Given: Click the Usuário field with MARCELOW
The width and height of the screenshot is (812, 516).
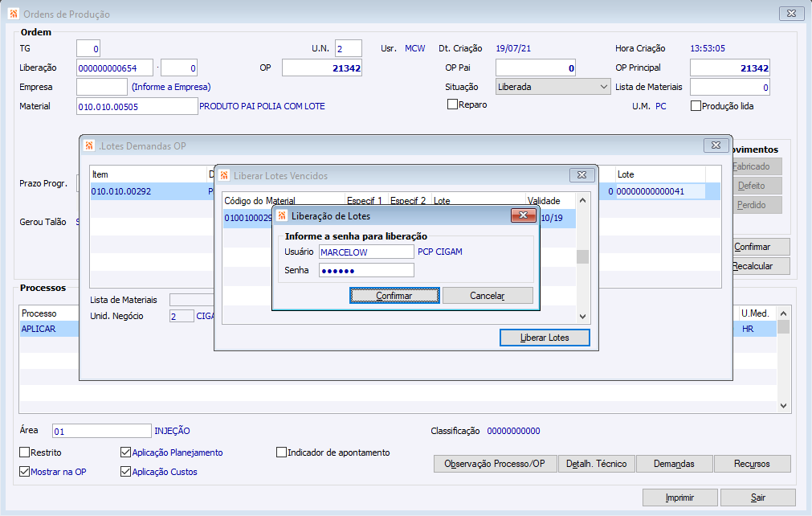Looking at the screenshot, I should [366, 252].
